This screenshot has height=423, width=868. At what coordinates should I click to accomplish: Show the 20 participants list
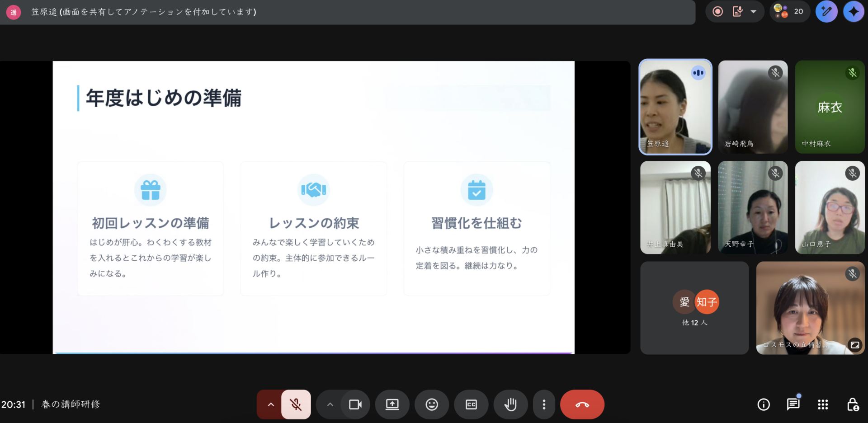coord(789,12)
